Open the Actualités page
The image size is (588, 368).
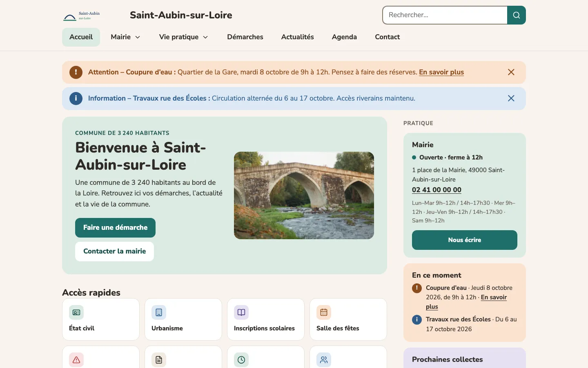(x=298, y=37)
